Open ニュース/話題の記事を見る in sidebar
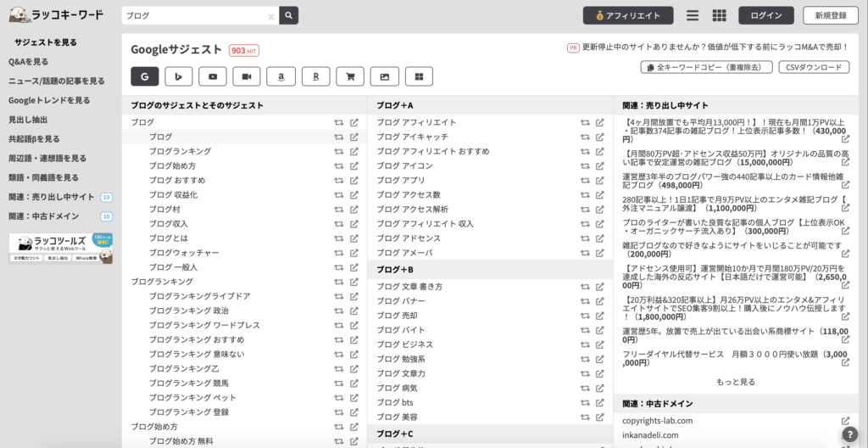This screenshot has height=448, width=868. [x=57, y=81]
